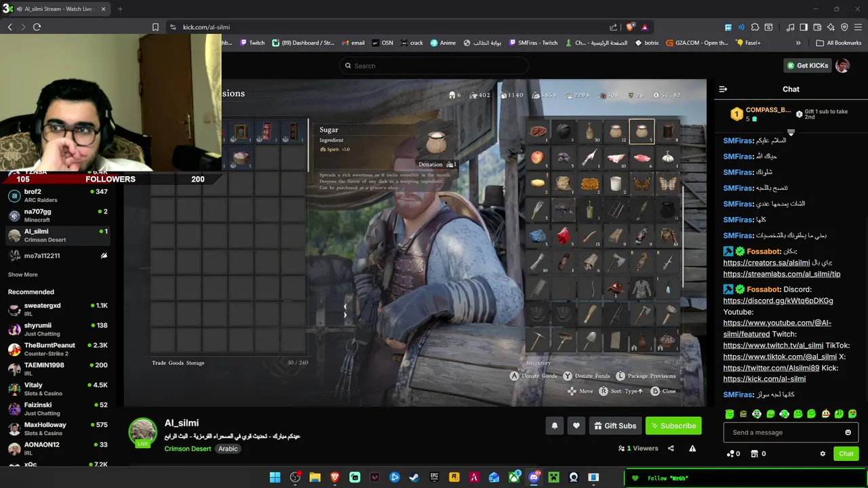Open the tiktok.com/@al_silmi link in chat

tap(779, 357)
